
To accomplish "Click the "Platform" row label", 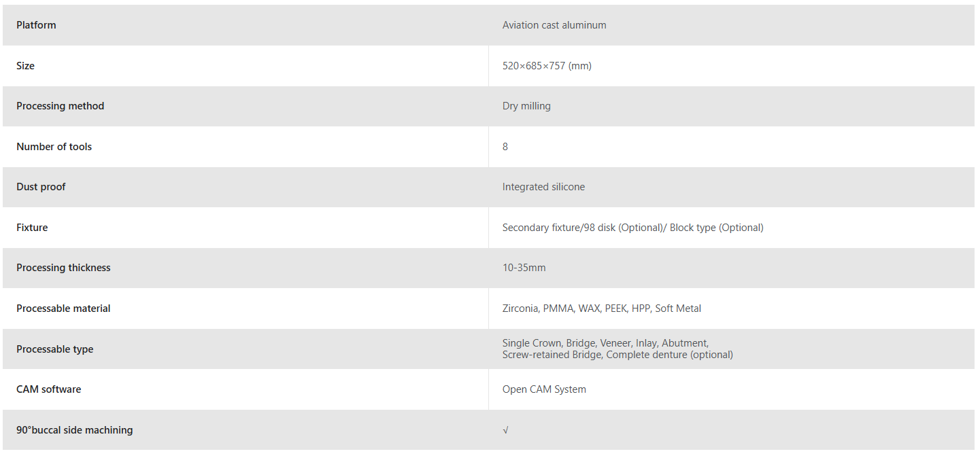I will 36,25.
